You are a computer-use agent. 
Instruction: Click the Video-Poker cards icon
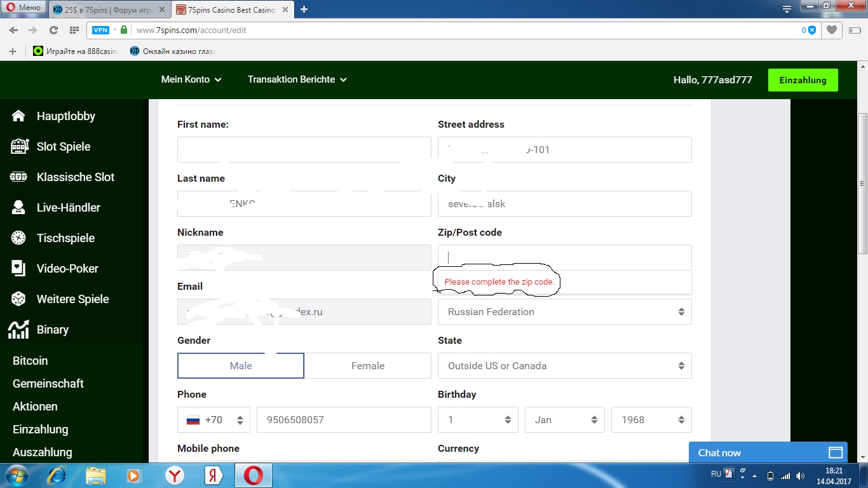click(18, 269)
